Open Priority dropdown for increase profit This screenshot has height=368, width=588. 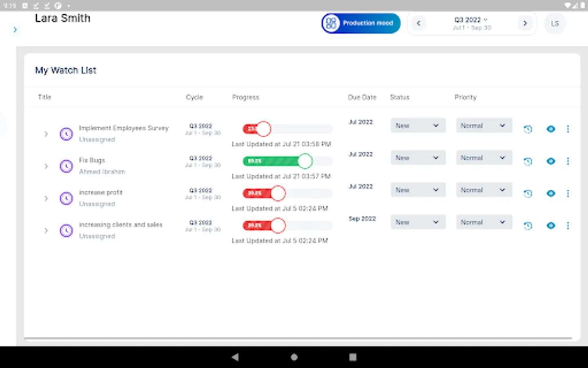pyautogui.click(x=484, y=190)
